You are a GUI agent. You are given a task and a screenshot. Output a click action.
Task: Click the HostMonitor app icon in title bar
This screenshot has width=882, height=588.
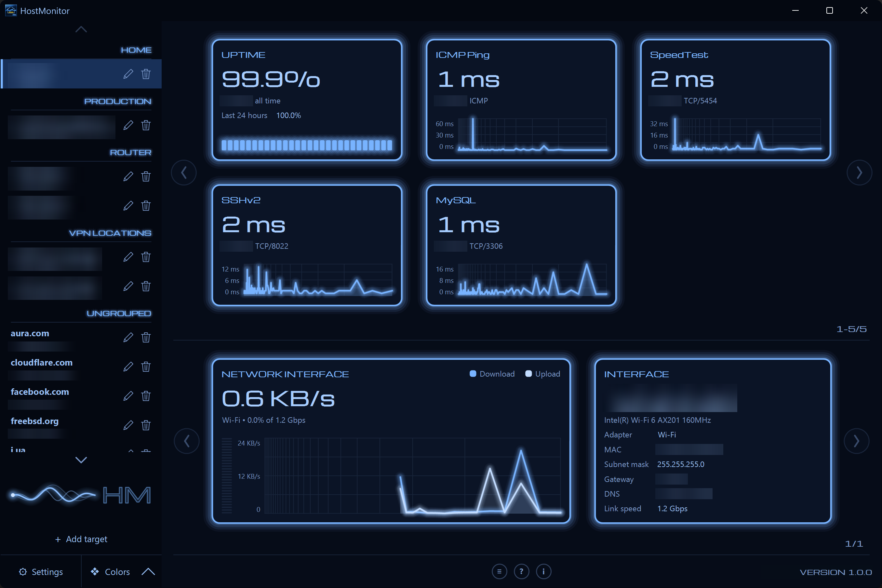pos(11,10)
